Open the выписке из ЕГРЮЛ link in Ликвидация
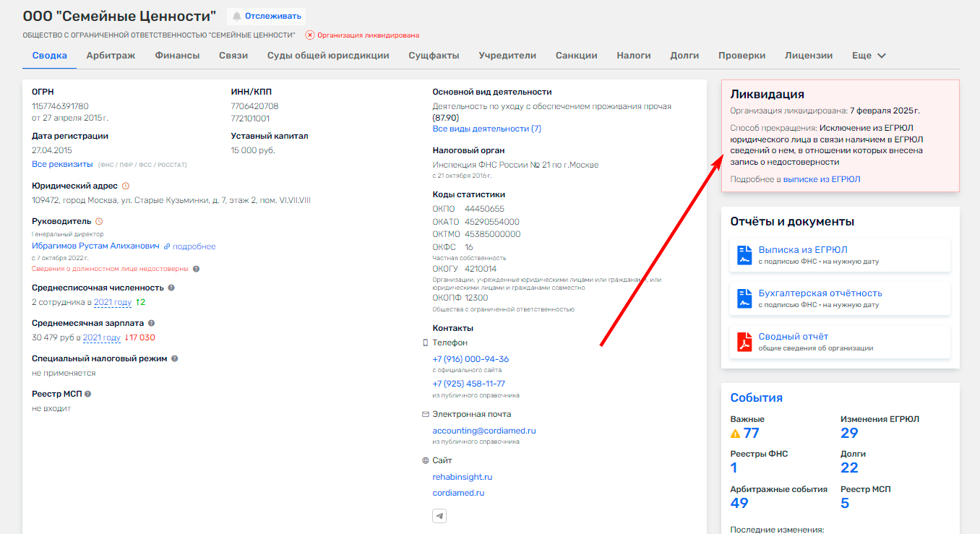 pyautogui.click(x=822, y=179)
